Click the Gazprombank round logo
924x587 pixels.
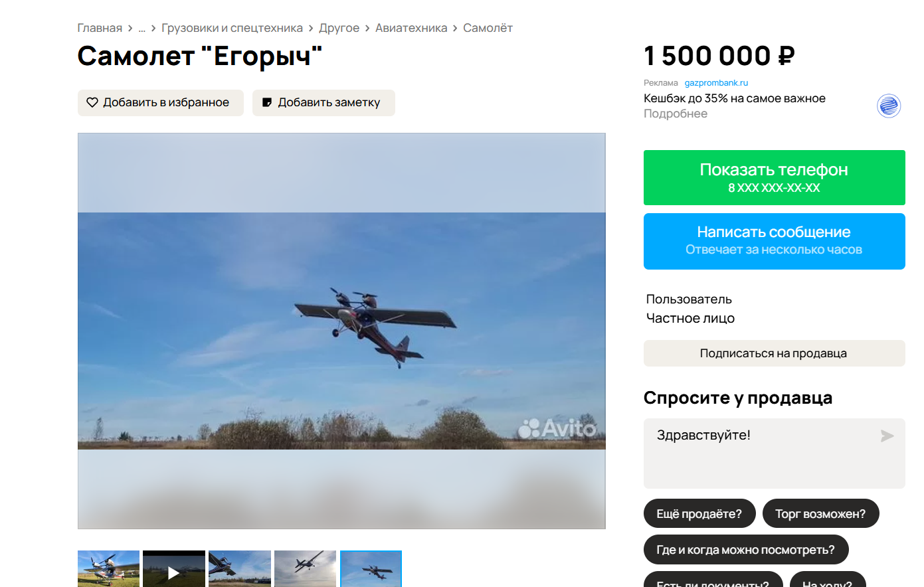(889, 106)
